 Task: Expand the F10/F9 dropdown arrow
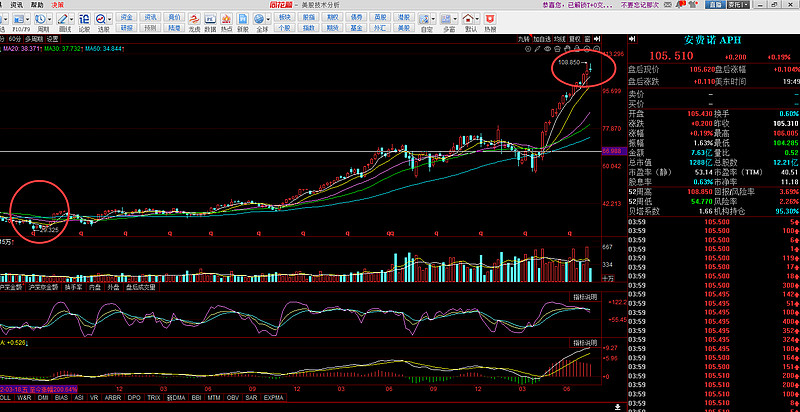(28, 19)
